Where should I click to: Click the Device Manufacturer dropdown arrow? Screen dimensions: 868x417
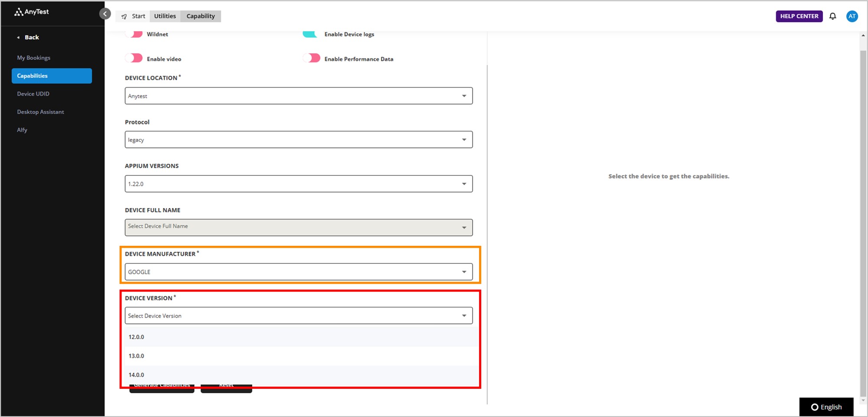pyautogui.click(x=464, y=272)
